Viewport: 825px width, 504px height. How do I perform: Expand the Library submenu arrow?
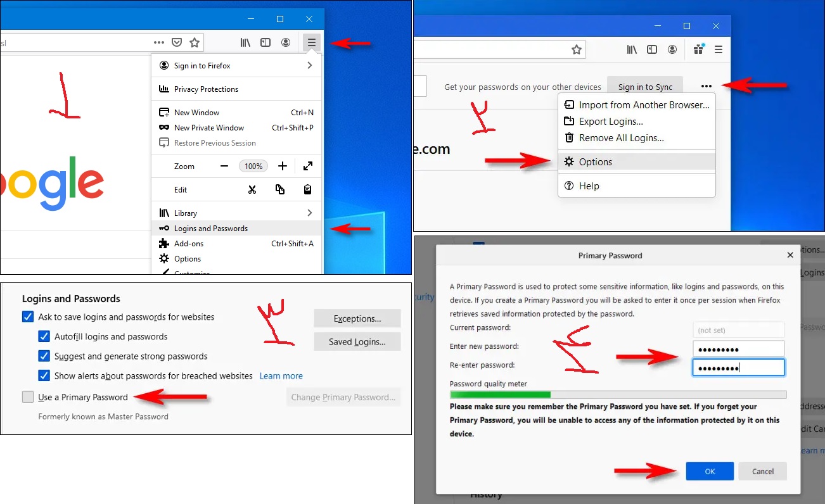point(309,213)
